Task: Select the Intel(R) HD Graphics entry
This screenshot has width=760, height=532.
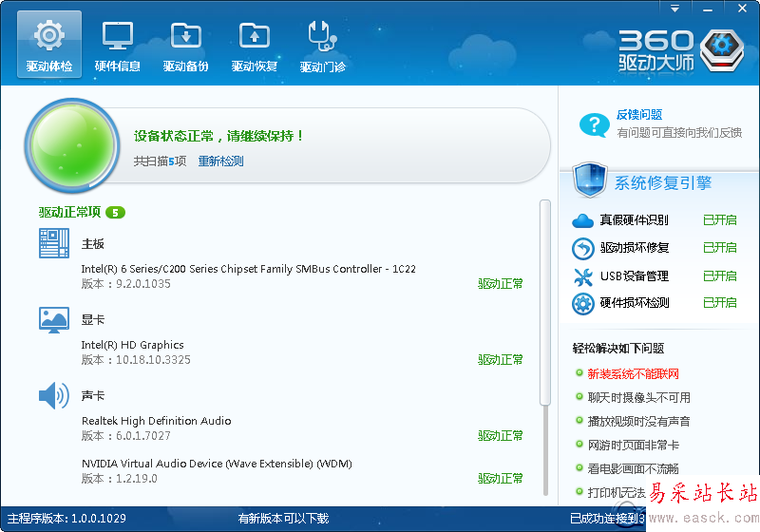Action: coord(132,345)
